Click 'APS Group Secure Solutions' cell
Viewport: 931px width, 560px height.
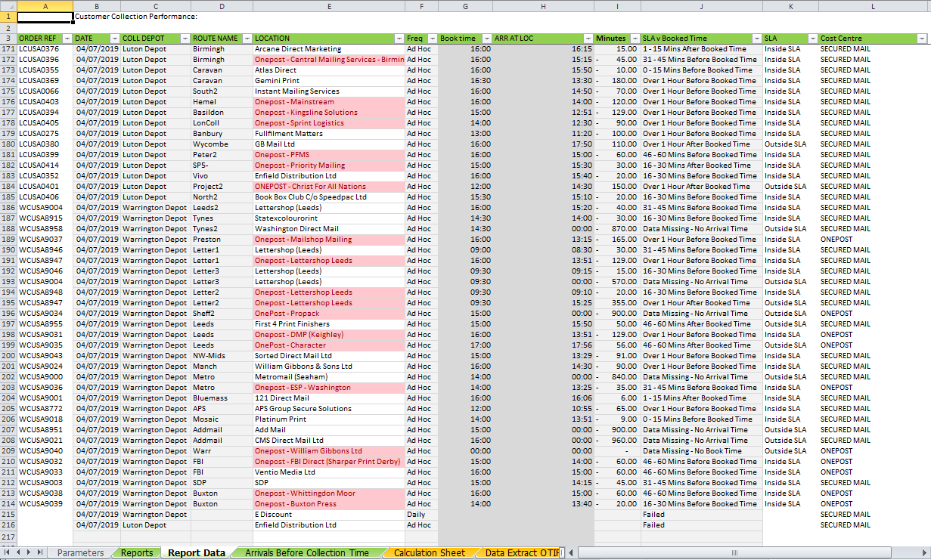coord(329,409)
